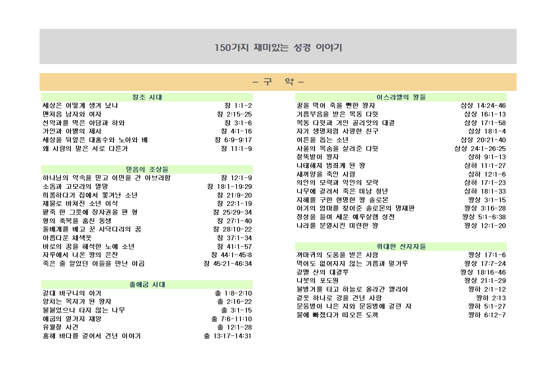Click the story '유월절 사건'
Image resolution: width=555 pixels, height=392 pixels.
coord(60,327)
